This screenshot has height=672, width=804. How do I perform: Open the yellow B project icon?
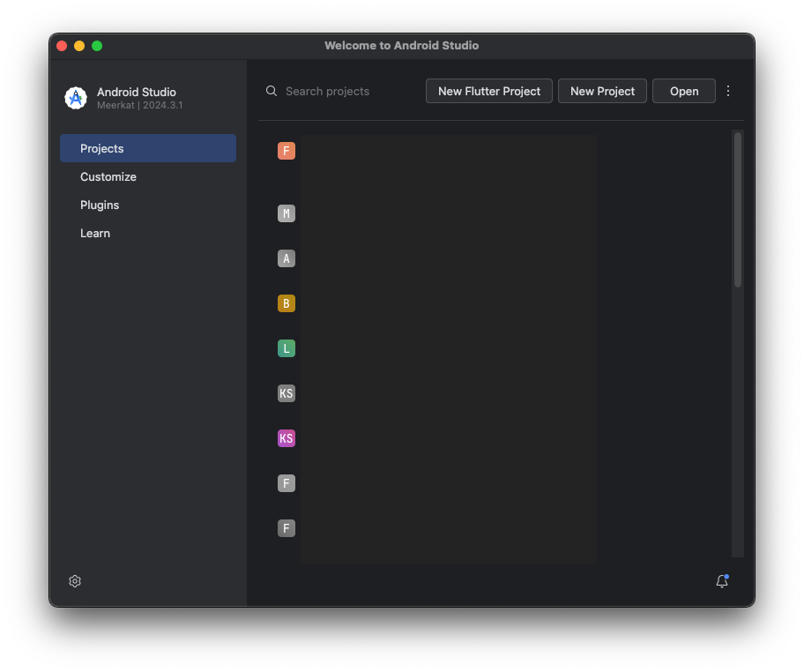click(287, 303)
